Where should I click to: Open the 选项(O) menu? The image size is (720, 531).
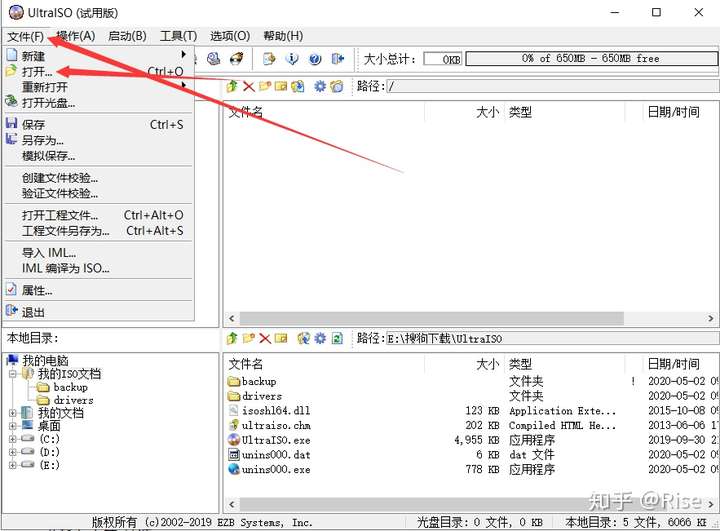(230, 36)
